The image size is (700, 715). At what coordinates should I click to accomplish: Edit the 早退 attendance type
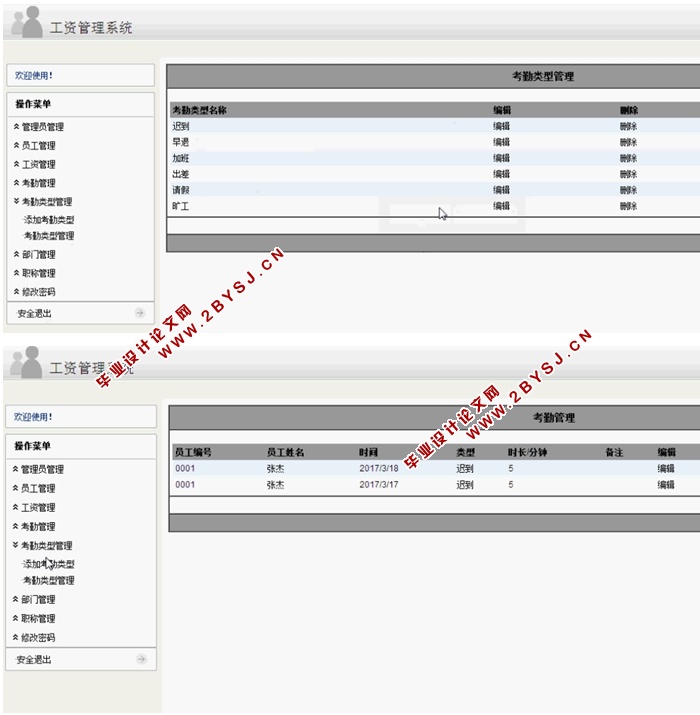[501, 142]
